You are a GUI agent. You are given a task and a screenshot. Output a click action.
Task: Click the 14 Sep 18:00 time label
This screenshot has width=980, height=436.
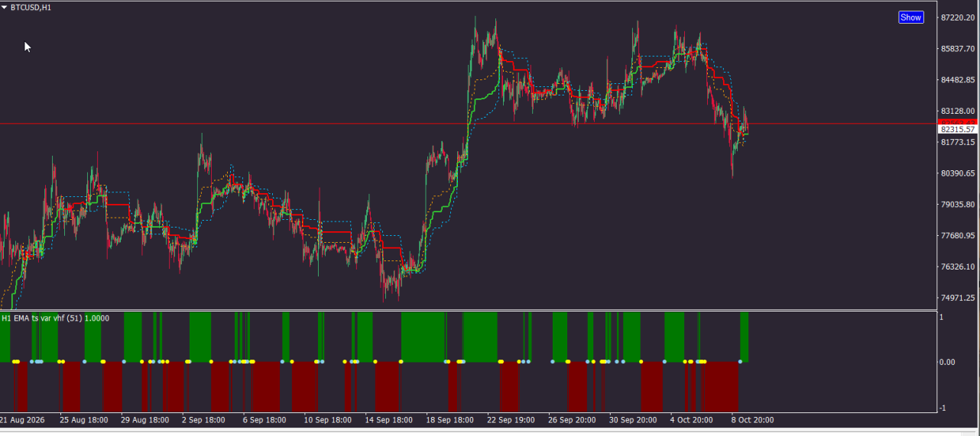point(389,419)
